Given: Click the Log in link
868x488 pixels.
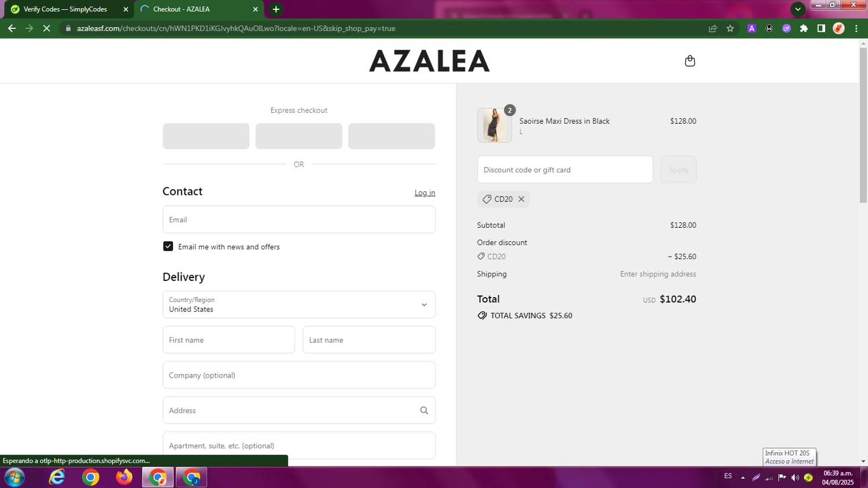Looking at the screenshot, I should pos(425,193).
